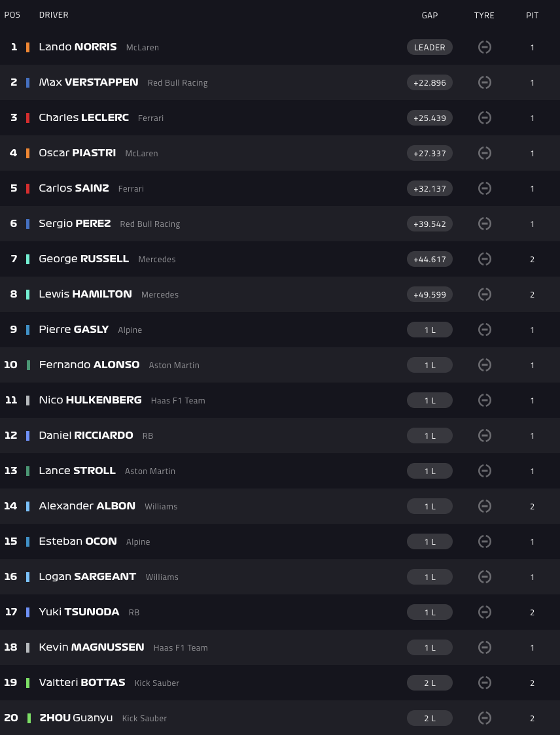
Task: Click the tyre icon for Yuki Tsunoda
Action: pos(485,612)
